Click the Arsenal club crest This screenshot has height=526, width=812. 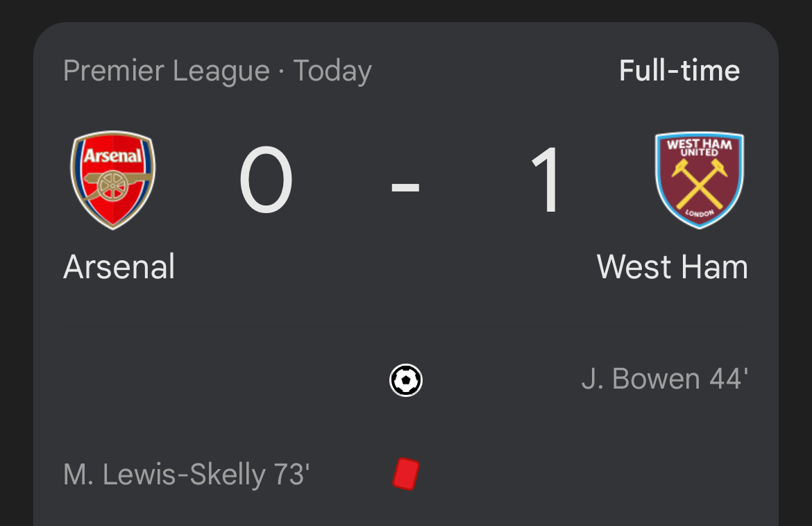(x=113, y=180)
